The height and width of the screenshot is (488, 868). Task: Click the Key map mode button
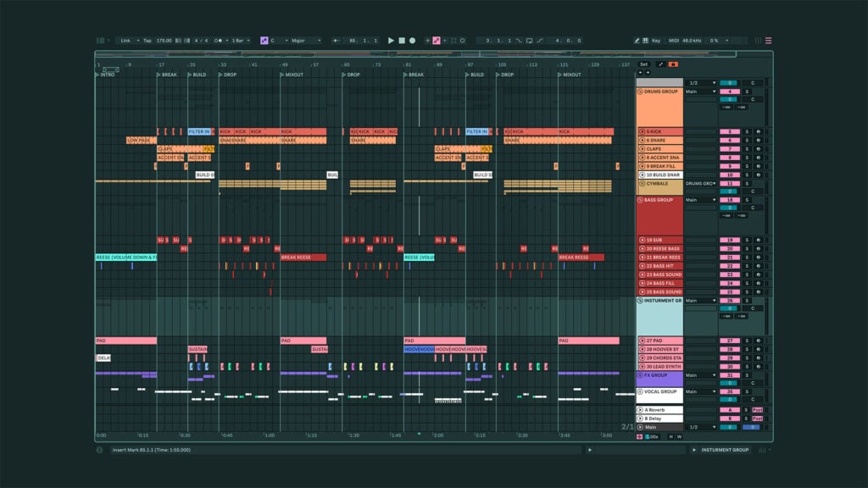coord(656,41)
